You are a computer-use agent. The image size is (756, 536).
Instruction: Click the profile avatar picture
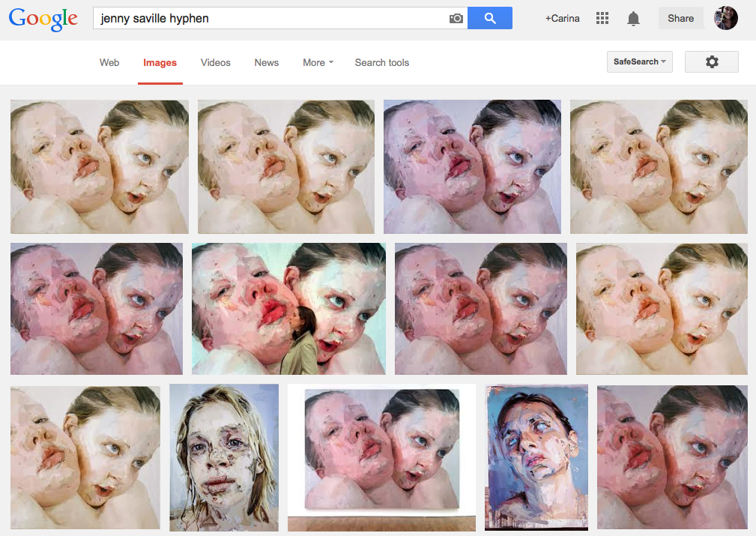(x=725, y=19)
